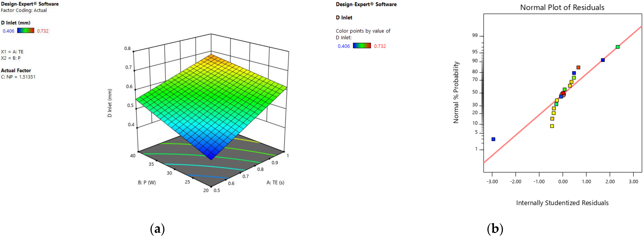Image resolution: width=644 pixels, height=238 pixels.
Task: Click the red 0.732 value in left legend
Action: point(42,31)
